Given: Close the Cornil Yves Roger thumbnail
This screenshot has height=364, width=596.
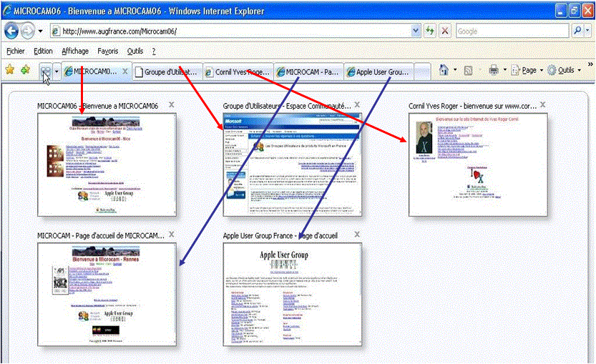Looking at the screenshot, I should click(x=543, y=105).
